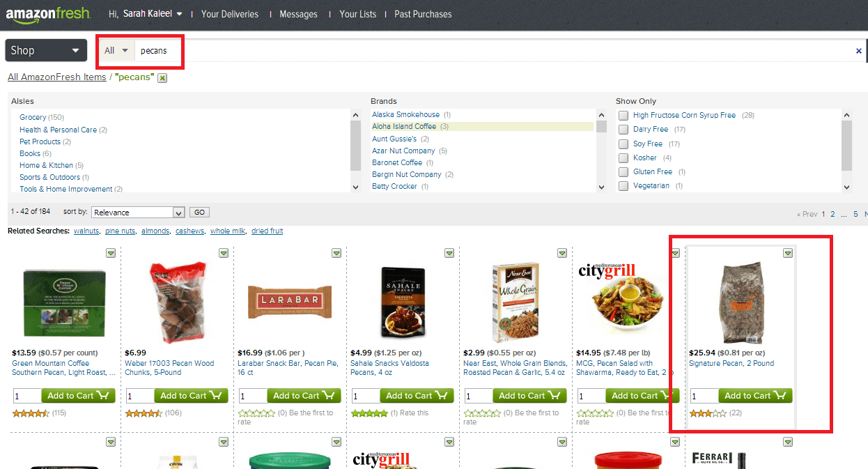Check the Kosher filter
Viewport: 868px width, 469px height.
(623, 158)
